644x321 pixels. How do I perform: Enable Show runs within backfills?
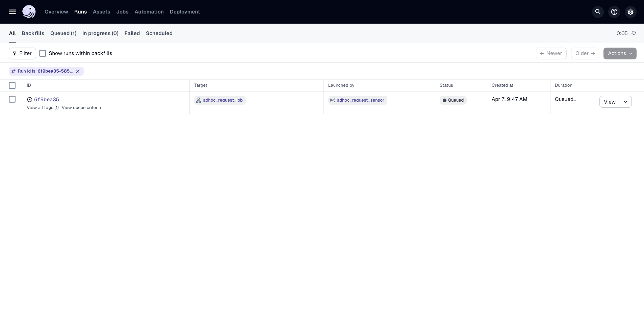(43, 53)
